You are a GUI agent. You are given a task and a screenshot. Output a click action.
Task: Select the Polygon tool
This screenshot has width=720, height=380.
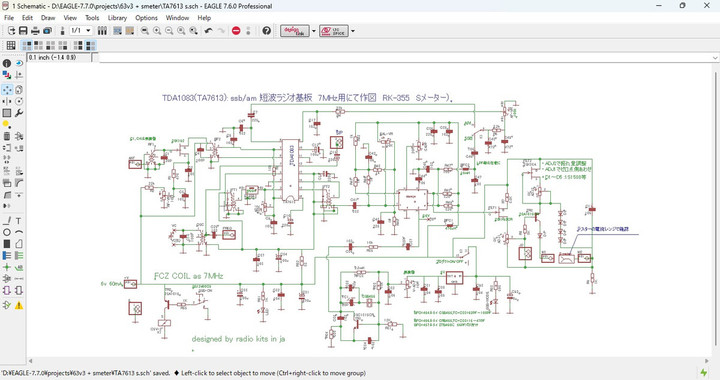[19, 244]
